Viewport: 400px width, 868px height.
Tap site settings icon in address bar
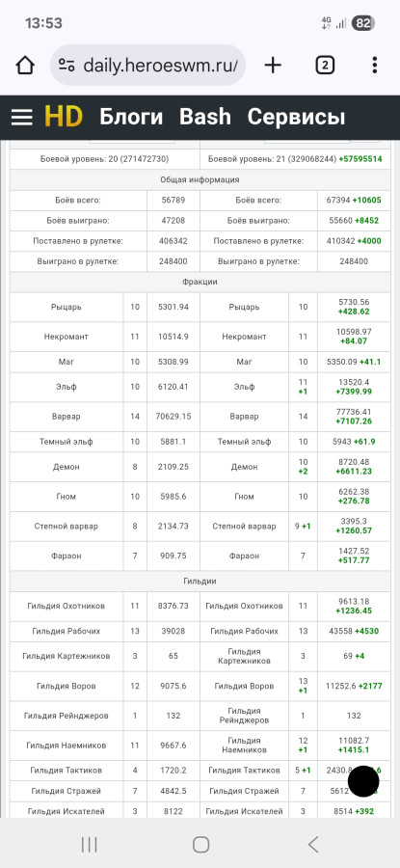click(67, 66)
